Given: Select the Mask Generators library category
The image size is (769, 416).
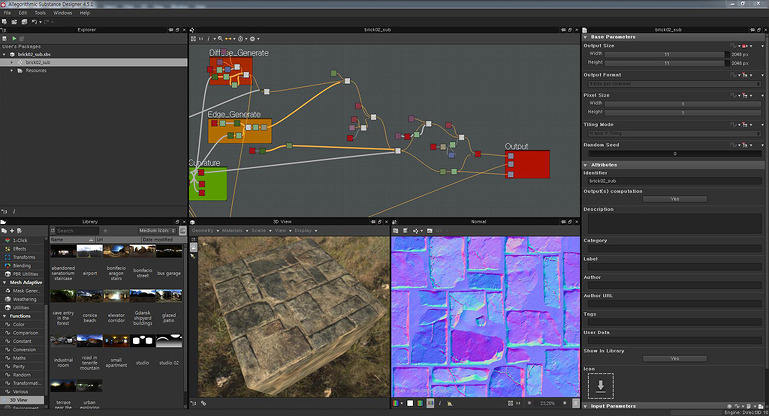Looking at the screenshot, I should coord(26,291).
